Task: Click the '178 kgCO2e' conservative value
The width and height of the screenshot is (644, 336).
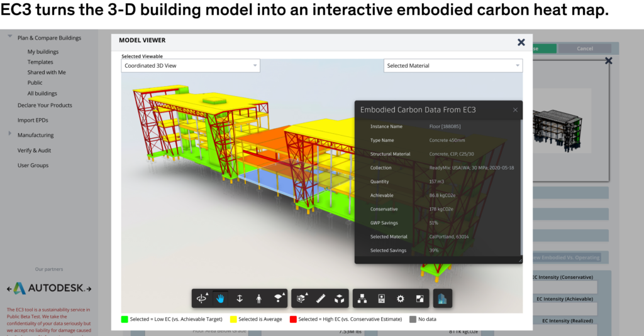Action: (x=441, y=209)
